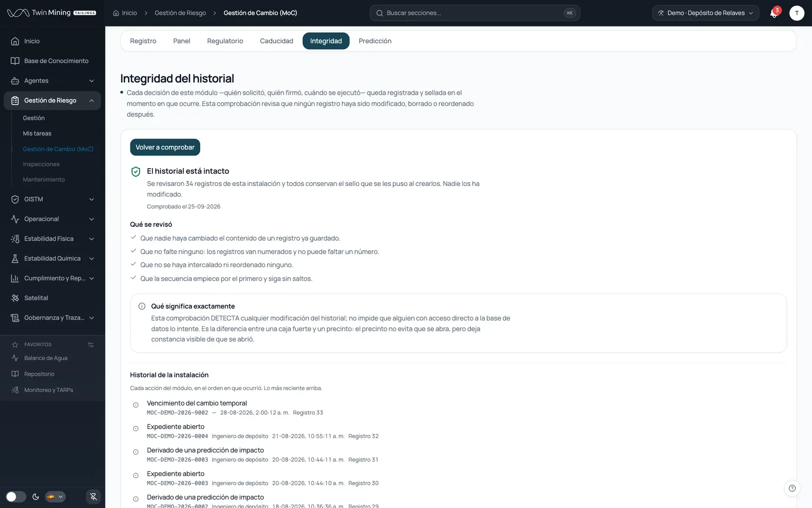Open the Mantenimiento submenu item
Image resolution: width=812 pixels, height=508 pixels.
[x=44, y=180]
